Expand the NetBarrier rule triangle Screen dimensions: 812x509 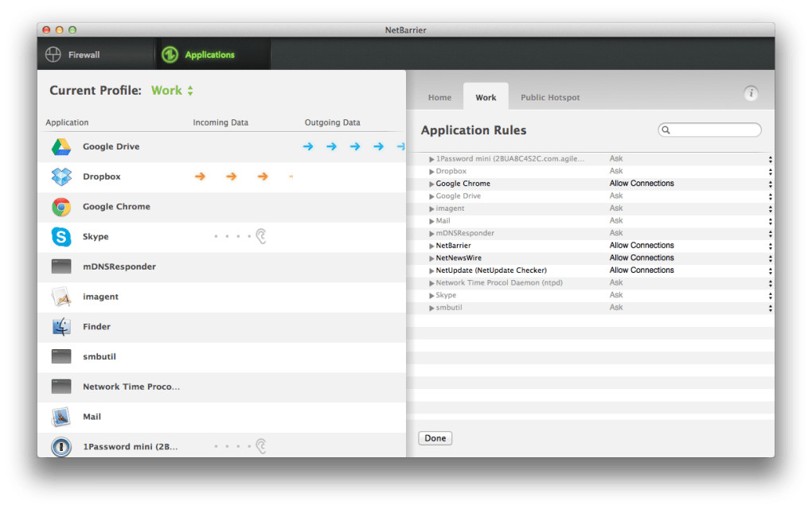click(431, 247)
